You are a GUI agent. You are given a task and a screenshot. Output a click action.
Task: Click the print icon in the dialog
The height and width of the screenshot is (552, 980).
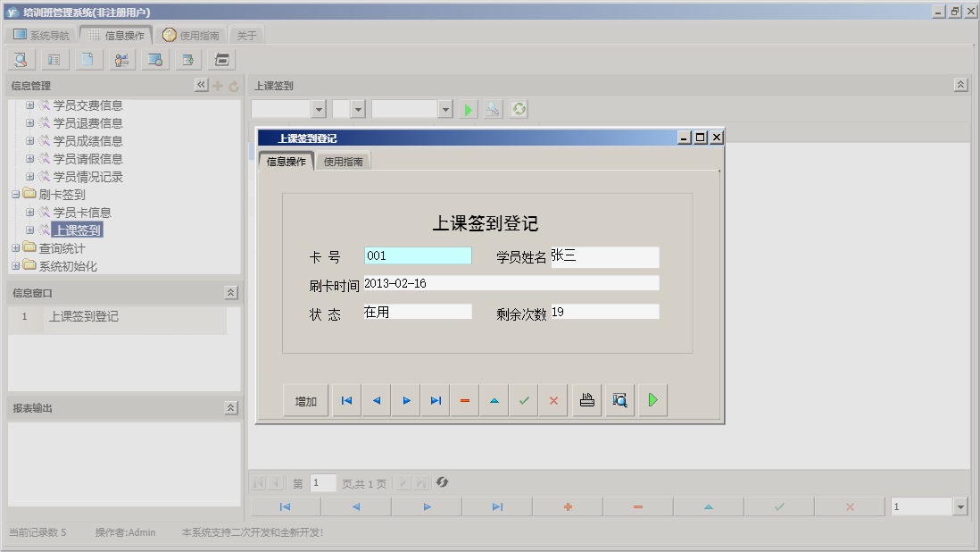click(x=586, y=399)
